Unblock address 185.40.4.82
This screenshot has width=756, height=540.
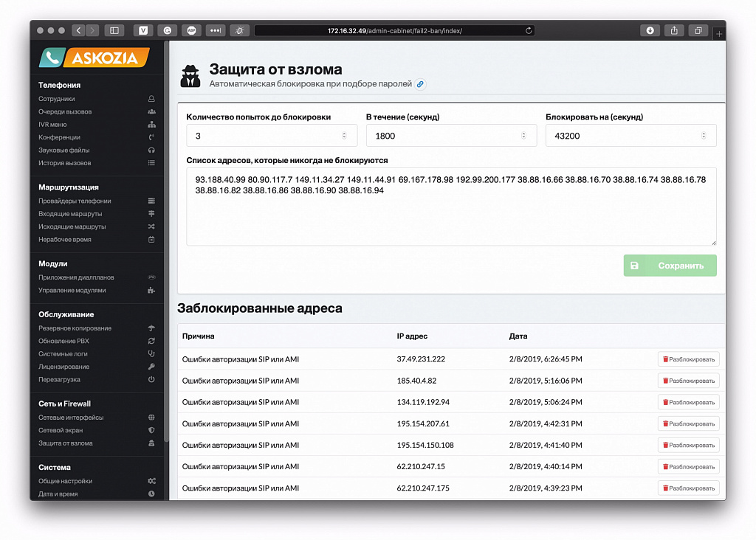click(689, 381)
